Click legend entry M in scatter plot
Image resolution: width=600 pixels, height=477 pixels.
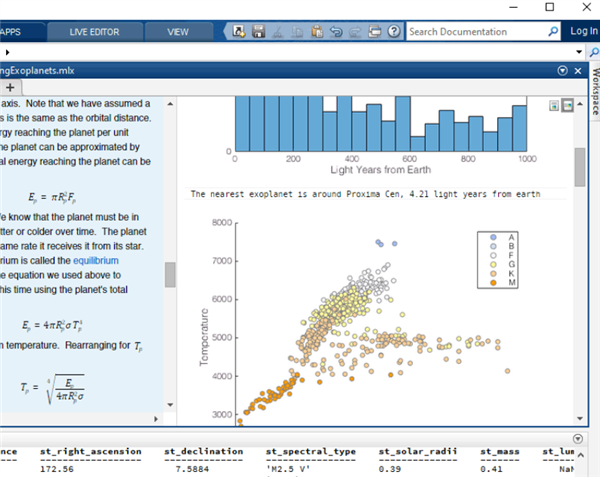(x=503, y=283)
